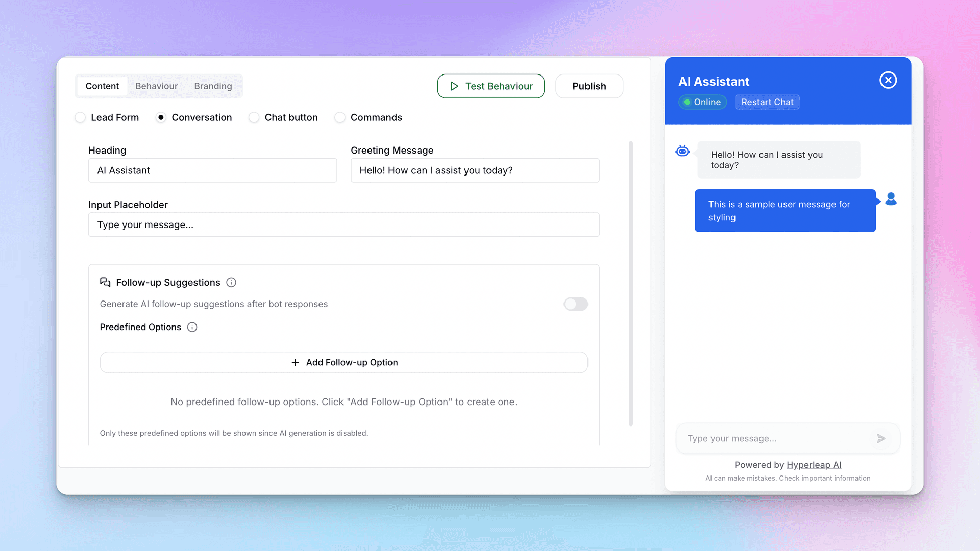Click the user avatar beside the sample message
This screenshot has height=551, width=980.
coord(891,199)
